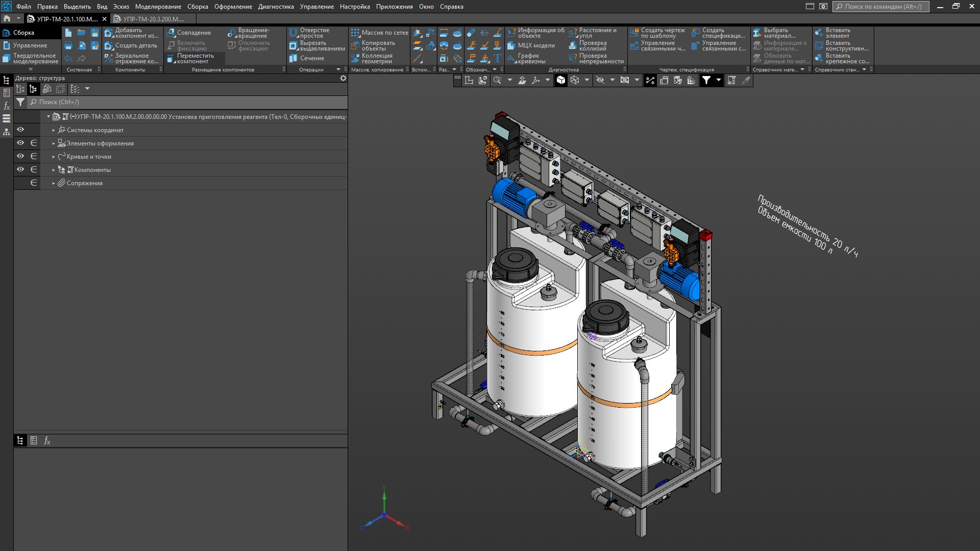This screenshot has height=551, width=980.
Task: Click the Section (Сечение) operation icon
Action: 293,58
